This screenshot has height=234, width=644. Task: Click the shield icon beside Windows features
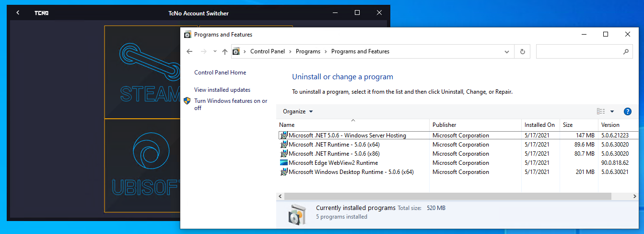(x=187, y=100)
